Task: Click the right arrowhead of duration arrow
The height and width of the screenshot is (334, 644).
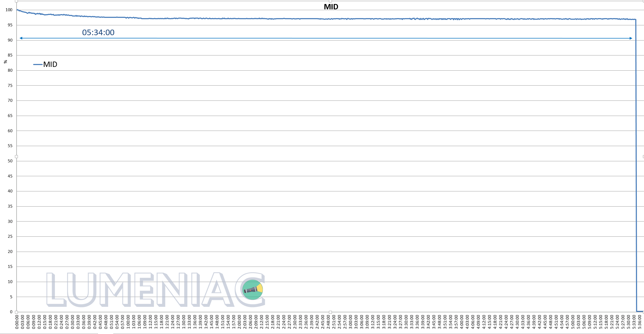Action: pyautogui.click(x=631, y=38)
